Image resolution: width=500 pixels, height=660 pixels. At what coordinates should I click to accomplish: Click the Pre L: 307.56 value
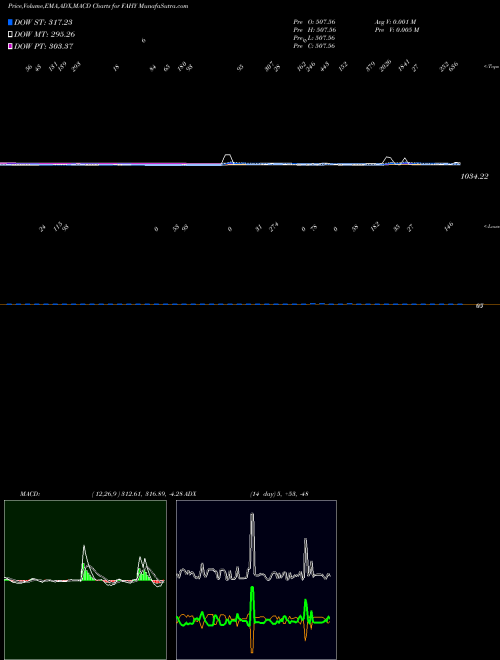point(314,38)
